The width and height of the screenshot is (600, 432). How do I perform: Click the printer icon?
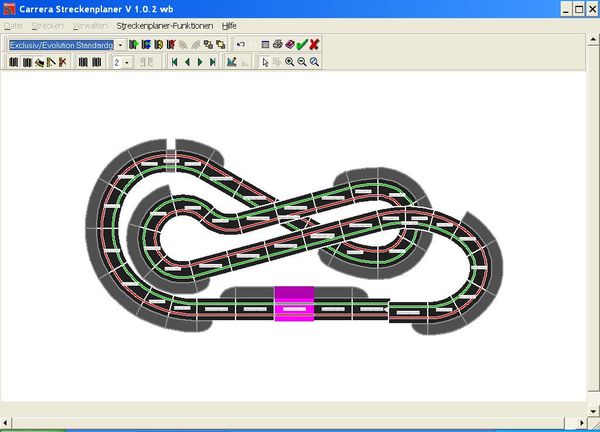278,44
